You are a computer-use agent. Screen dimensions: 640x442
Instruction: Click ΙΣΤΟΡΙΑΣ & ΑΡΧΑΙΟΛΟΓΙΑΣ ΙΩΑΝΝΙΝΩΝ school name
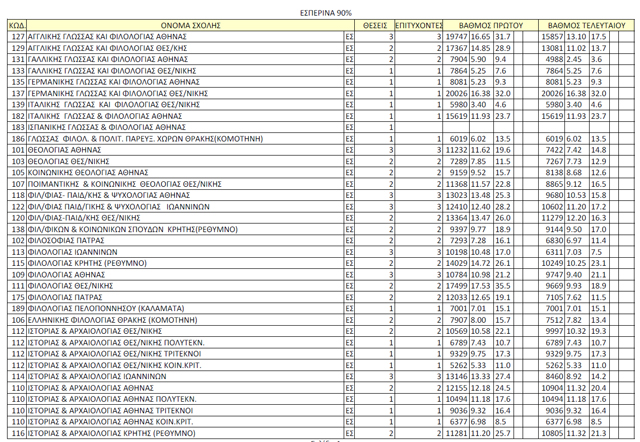109,377
